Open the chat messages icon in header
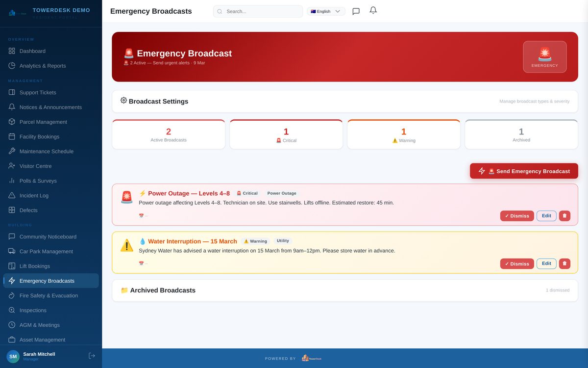The height and width of the screenshot is (368, 588). (x=356, y=10)
